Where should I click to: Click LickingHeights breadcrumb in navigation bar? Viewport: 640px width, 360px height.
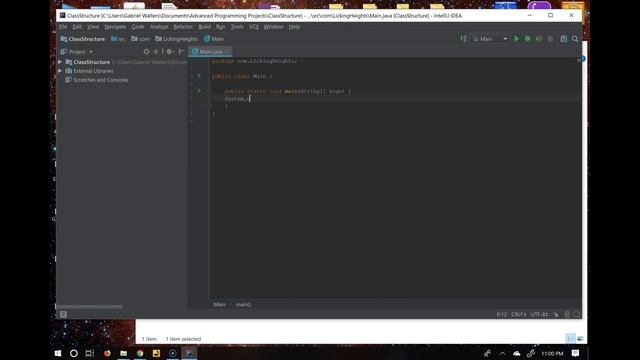tap(176, 39)
